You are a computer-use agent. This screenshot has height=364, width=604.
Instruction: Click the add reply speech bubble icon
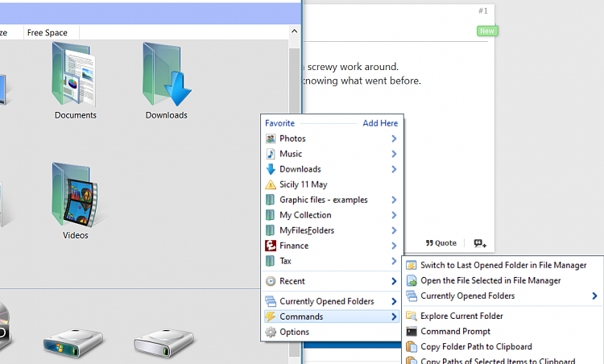point(480,243)
